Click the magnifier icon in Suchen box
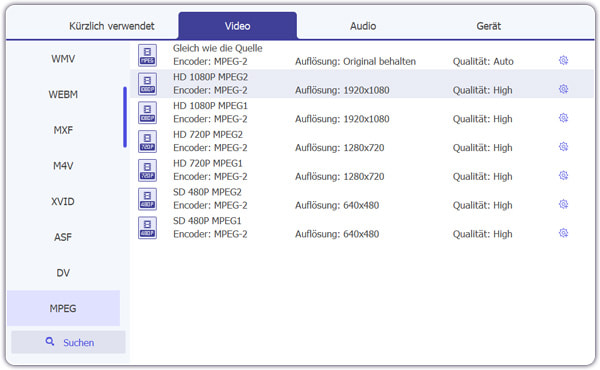600x370 pixels. click(50, 341)
